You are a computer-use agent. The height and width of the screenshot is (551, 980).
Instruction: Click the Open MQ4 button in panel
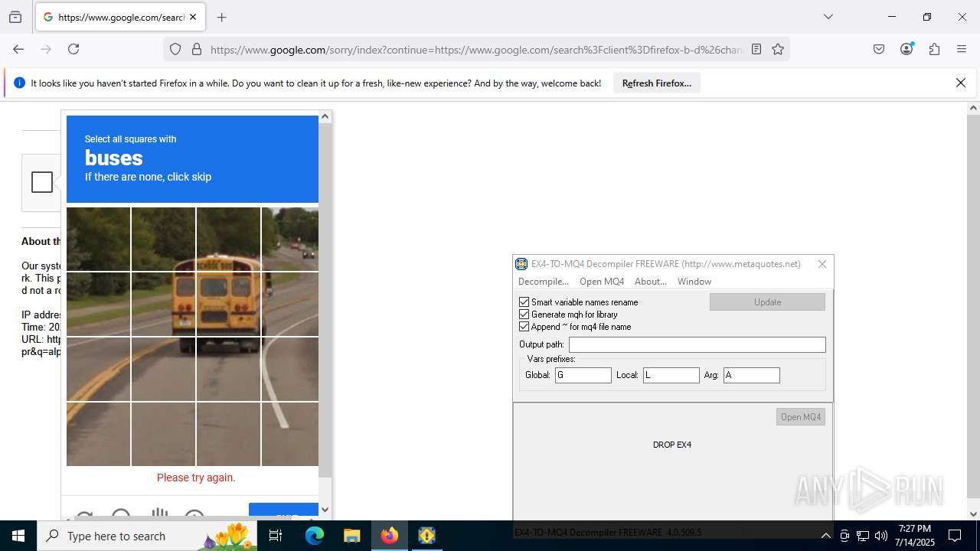(x=801, y=417)
